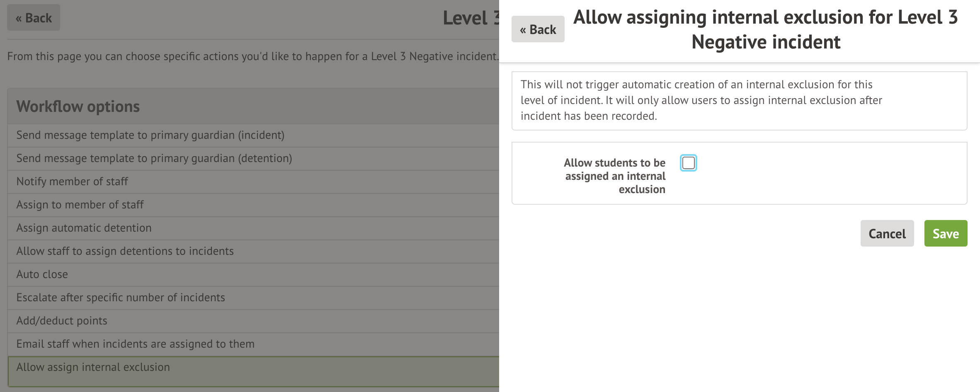Click the internal exclusion explanation text box
The height and width of the screenshot is (392, 980).
(x=739, y=101)
